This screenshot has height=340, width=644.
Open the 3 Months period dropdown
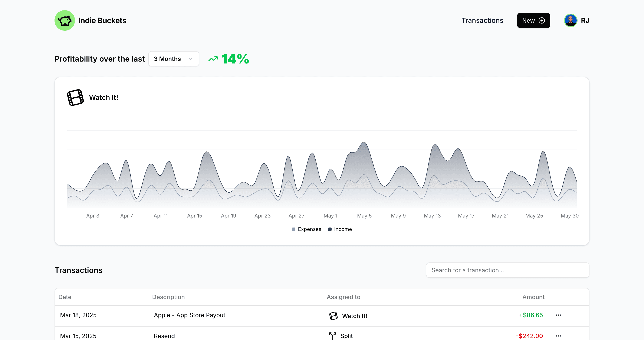[174, 59]
